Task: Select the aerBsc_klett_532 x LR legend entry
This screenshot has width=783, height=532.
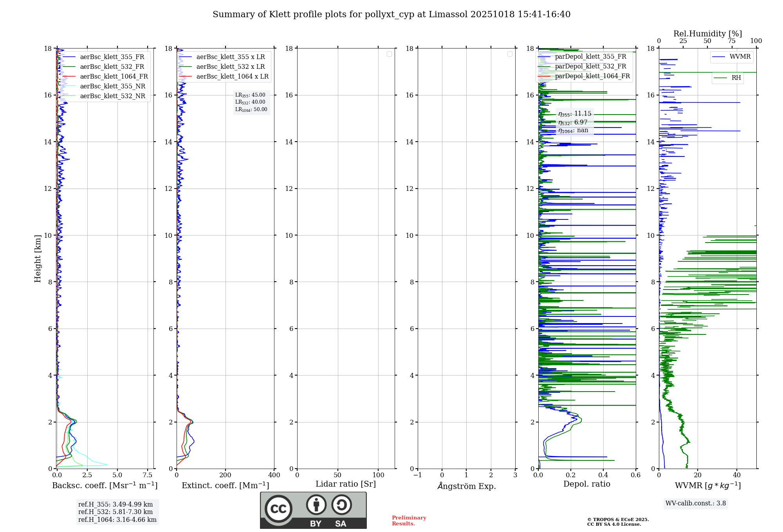Action: point(230,67)
